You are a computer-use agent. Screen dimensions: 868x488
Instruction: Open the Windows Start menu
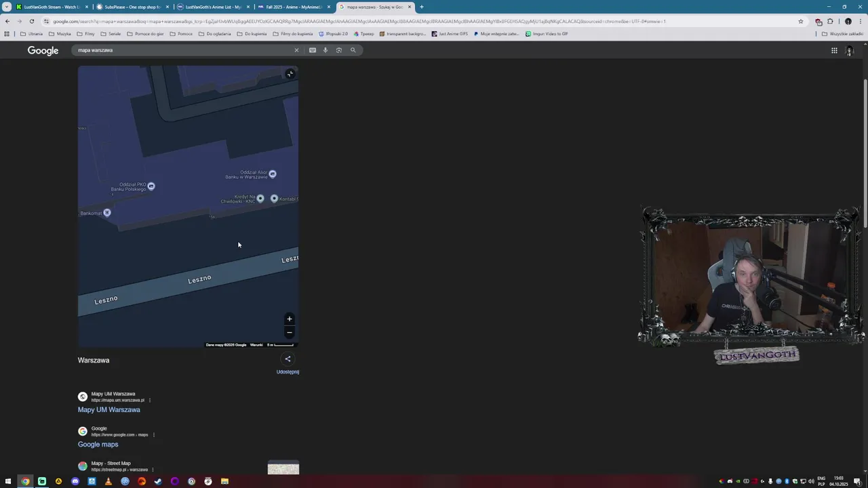click(9, 481)
